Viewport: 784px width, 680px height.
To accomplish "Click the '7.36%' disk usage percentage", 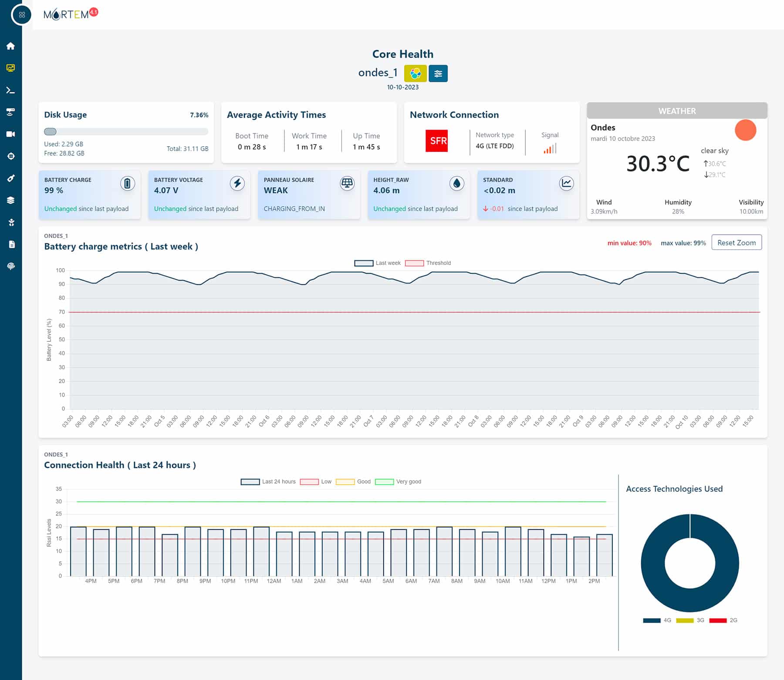I will coord(199,115).
